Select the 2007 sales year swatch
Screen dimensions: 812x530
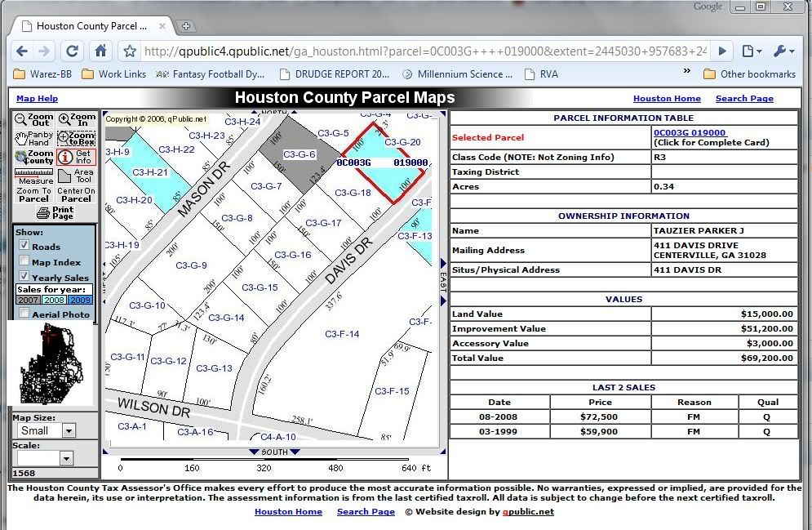tap(28, 300)
